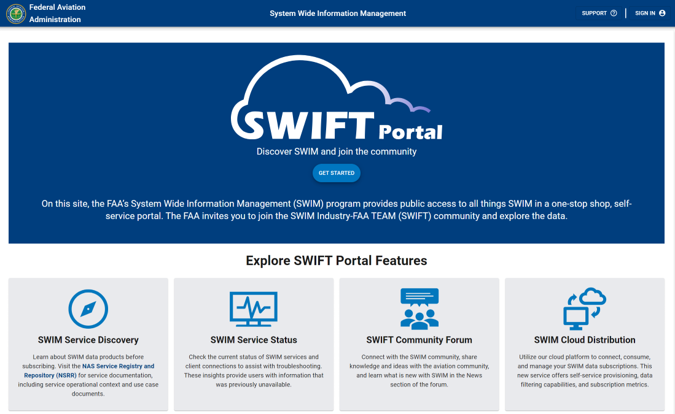
Task: Click the hero paragraph about the SWIM program
Action: pyautogui.click(x=337, y=210)
